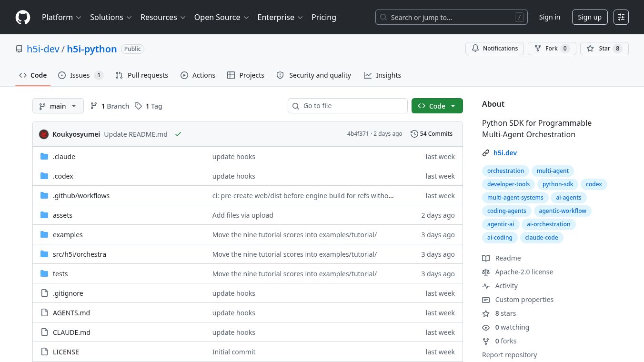The width and height of the screenshot is (644, 362).
Task: Open the .claude folder icon
Action: tap(44, 156)
